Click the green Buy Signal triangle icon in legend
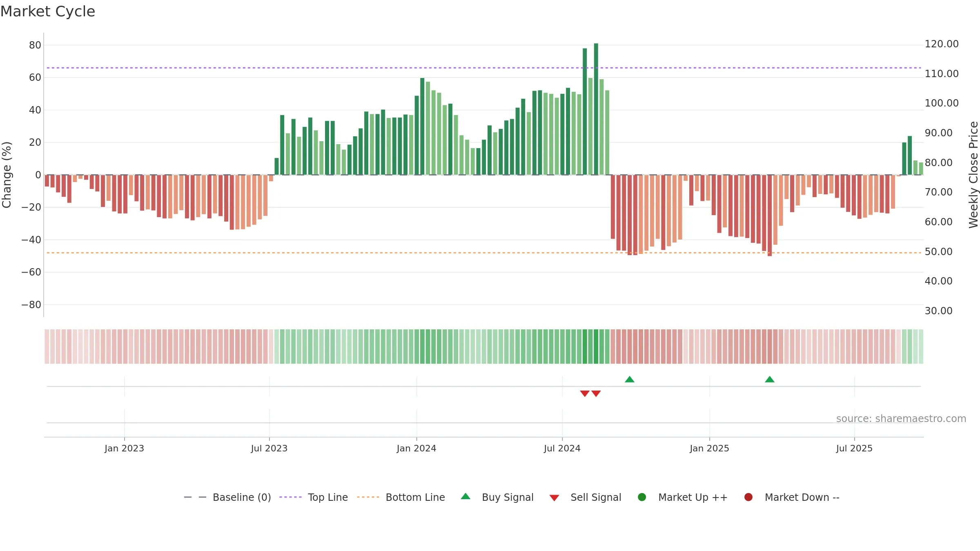 pyautogui.click(x=465, y=496)
